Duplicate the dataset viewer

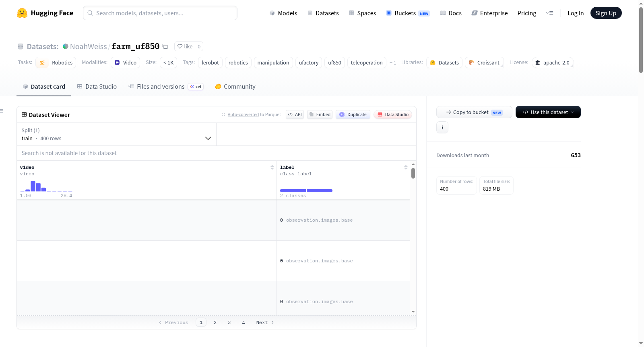[353, 114]
